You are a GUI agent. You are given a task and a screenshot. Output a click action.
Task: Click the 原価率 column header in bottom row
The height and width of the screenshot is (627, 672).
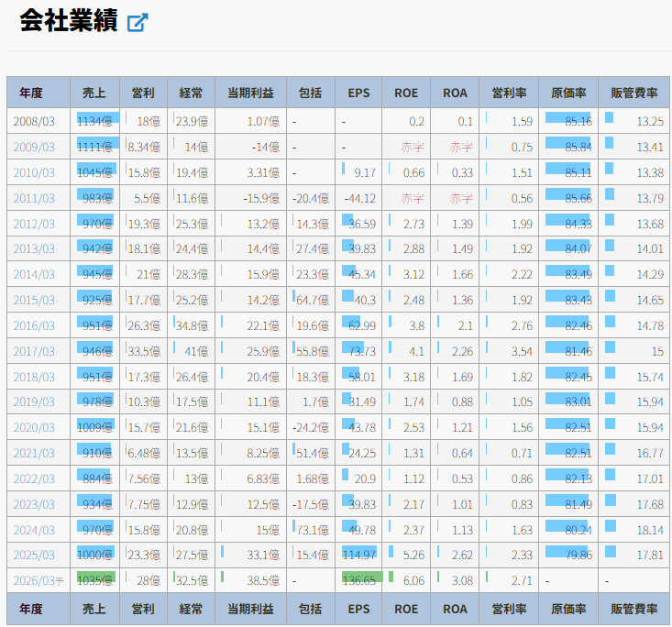coord(568,609)
